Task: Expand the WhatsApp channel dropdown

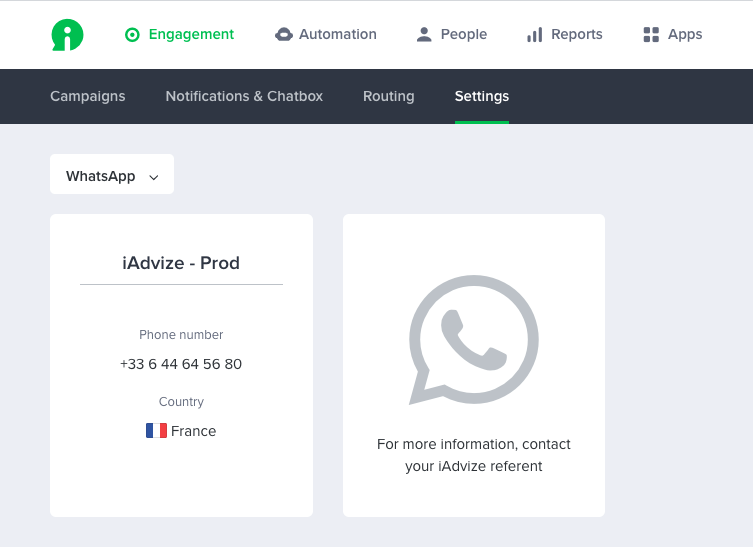Action: (112, 174)
